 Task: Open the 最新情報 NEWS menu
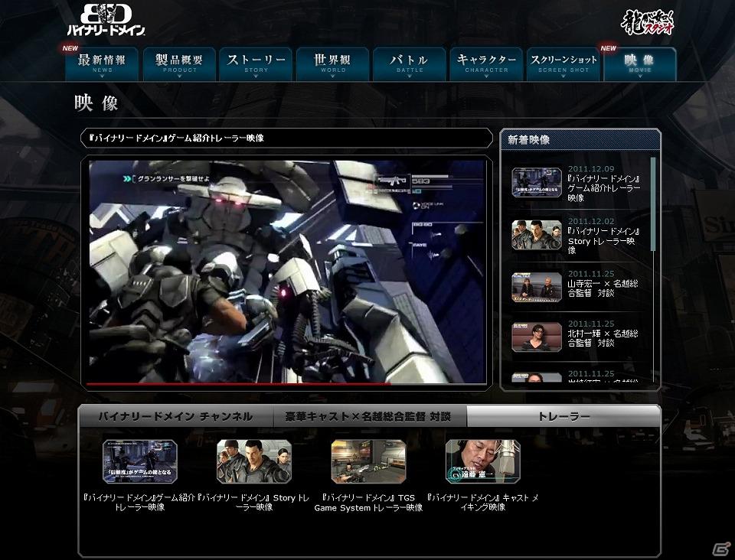tap(102, 64)
